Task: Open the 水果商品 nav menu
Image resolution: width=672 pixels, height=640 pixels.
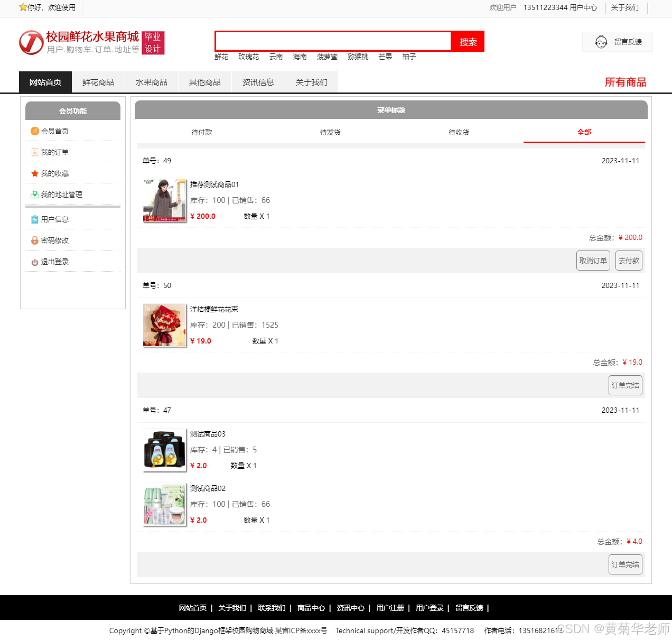Action: coord(152,82)
